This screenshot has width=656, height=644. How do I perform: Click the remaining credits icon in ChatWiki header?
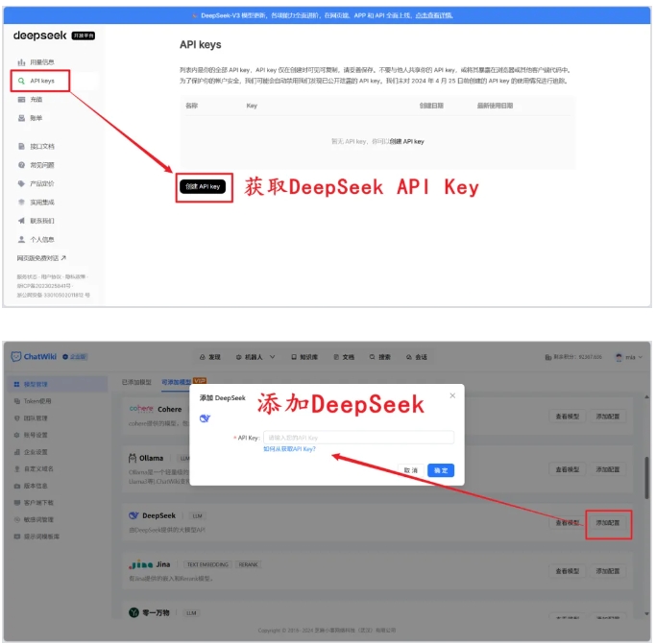pyautogui.click(x=548, y=357)
